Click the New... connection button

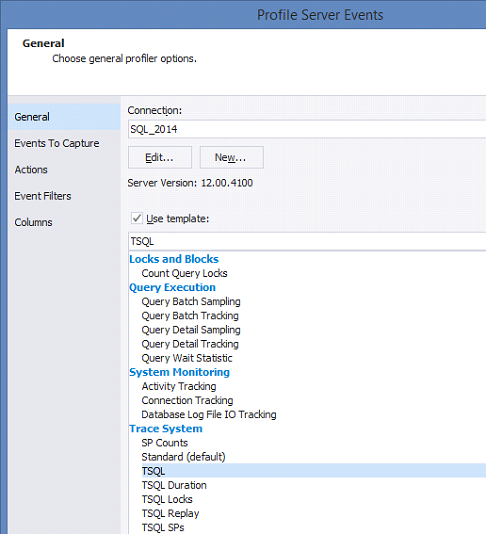[232, 157]
